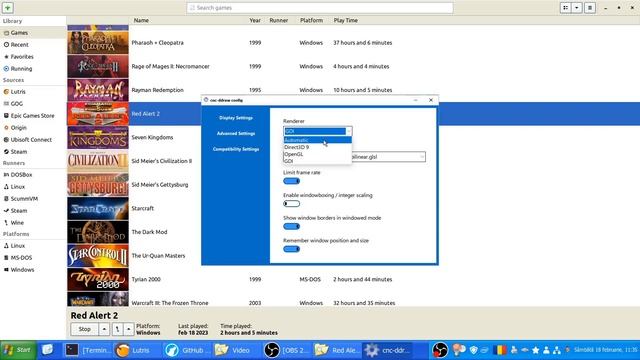Viewport: 640px width, 360px height.
Task: Toggle Remember window position and size
Action: coord(291,249)
